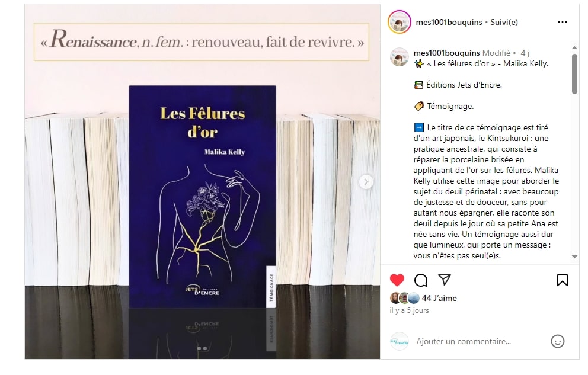Open comments with speech bubble icon
Screen dimensions: 588x375
[421, 280]
